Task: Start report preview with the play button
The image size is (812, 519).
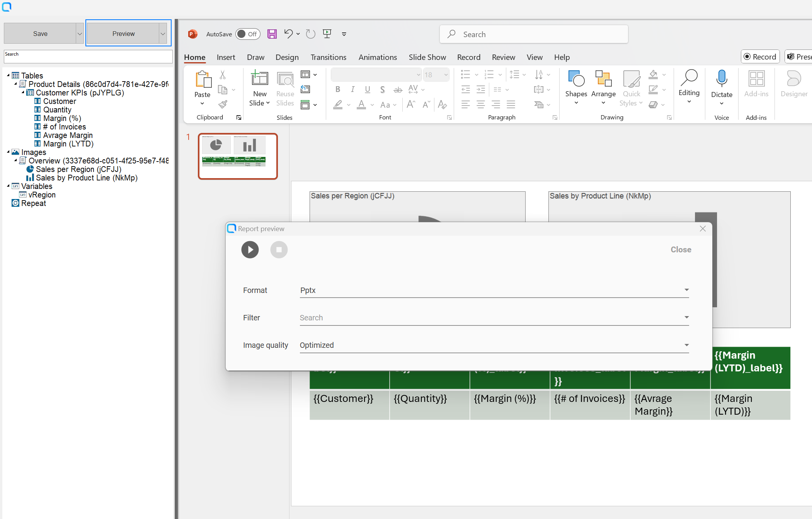Action: tap(250, 250)
